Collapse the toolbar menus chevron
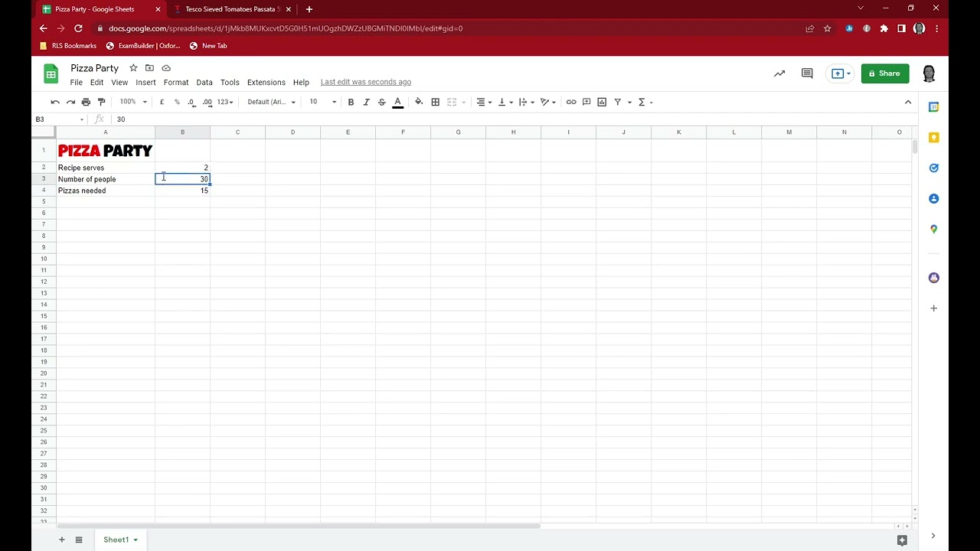The image size is (980, 551). (908, 102)
